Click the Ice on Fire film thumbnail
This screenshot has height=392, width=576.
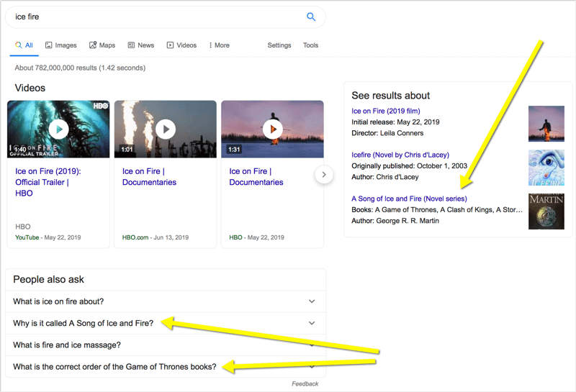pyautogui.click(x=546, y=124)
